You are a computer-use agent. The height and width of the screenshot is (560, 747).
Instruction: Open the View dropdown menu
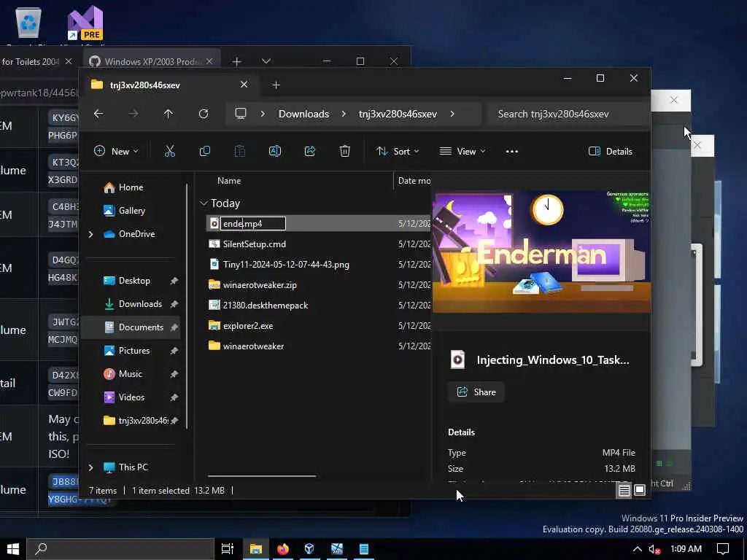pyautogui.click(x=462, y=152)
